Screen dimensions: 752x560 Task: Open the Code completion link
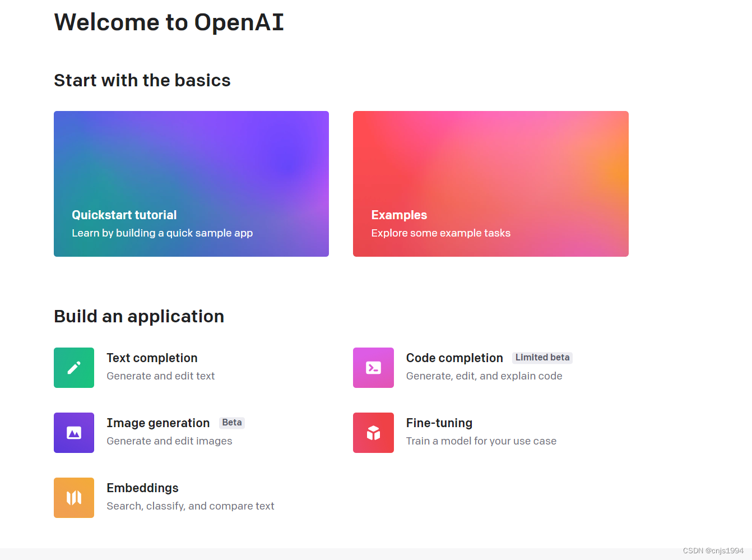click(454, 358)
